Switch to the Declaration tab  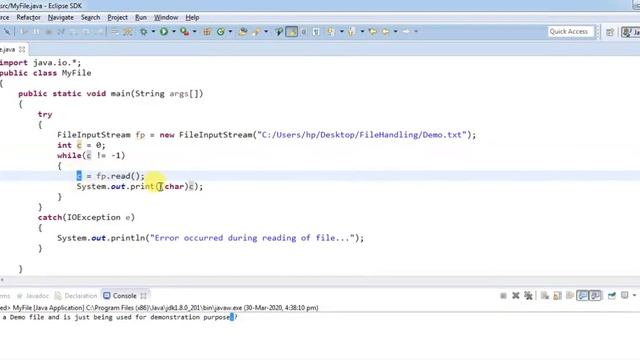[x=76, y=296]
